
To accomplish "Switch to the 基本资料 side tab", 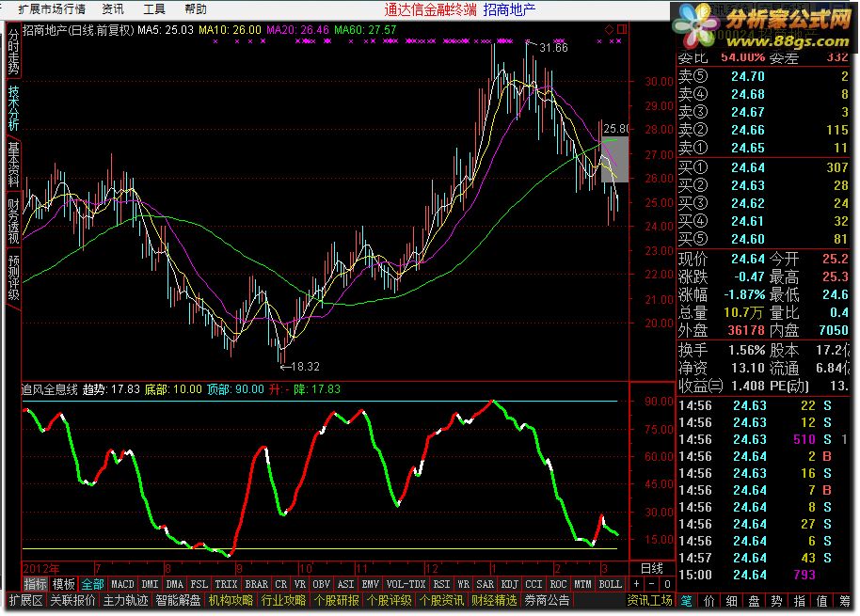I will point(13,164).
